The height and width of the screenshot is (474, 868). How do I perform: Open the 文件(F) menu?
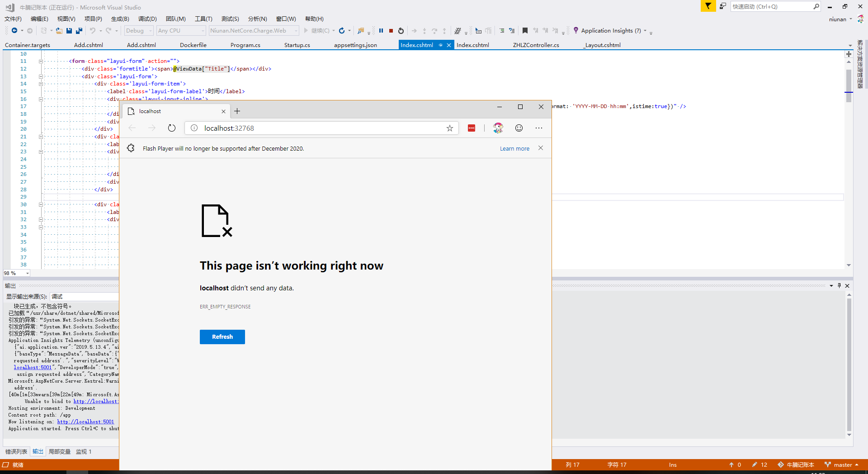[13, 19]
